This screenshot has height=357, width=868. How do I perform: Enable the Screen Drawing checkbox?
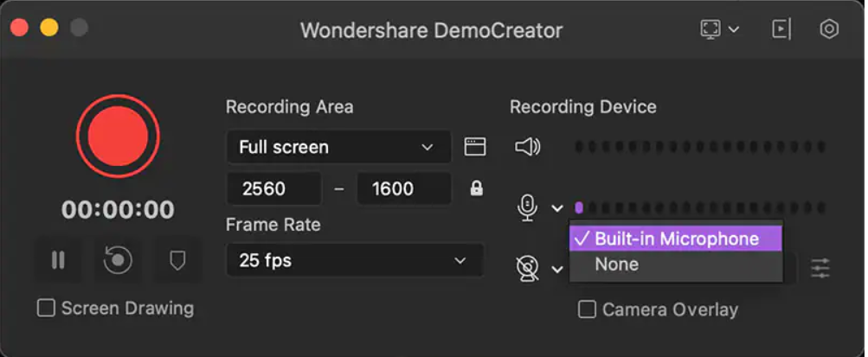[x=46, y=309]
